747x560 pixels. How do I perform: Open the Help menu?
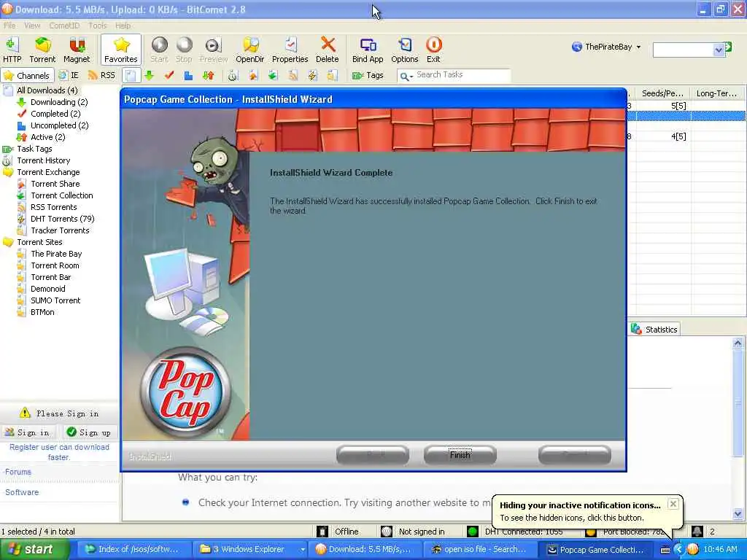pos(123,26)
